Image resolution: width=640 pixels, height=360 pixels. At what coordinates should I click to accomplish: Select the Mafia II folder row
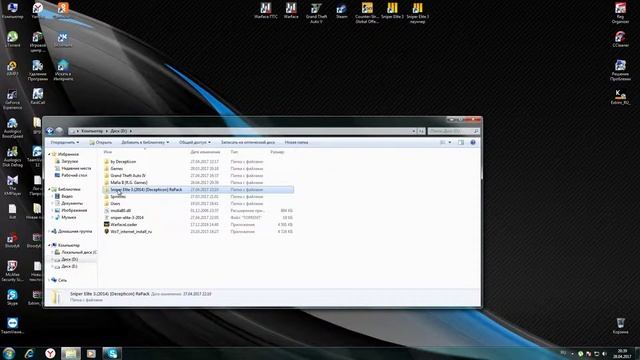[198, 182]
